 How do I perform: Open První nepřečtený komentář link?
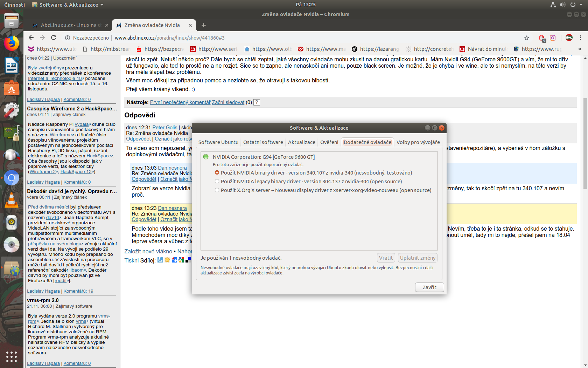[x=180, y=102]
